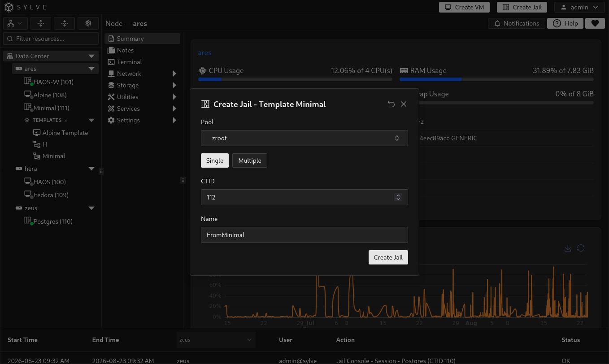Click the chart refresh icon
The width and height of the screenshot is (609, 364).
click(x=581, y=248)
